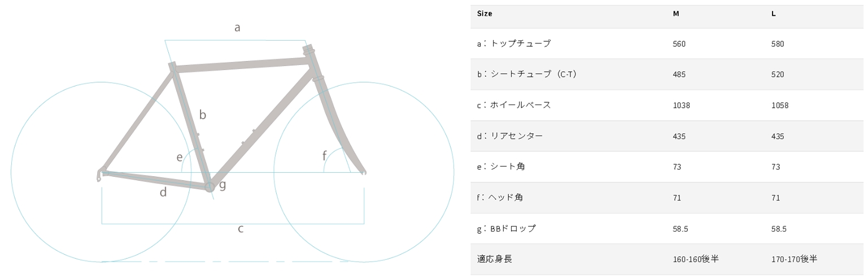The height and width of the screenshot is (279, 868).
Task: Click the 520 seat tube value for size L
Action: 777,75
